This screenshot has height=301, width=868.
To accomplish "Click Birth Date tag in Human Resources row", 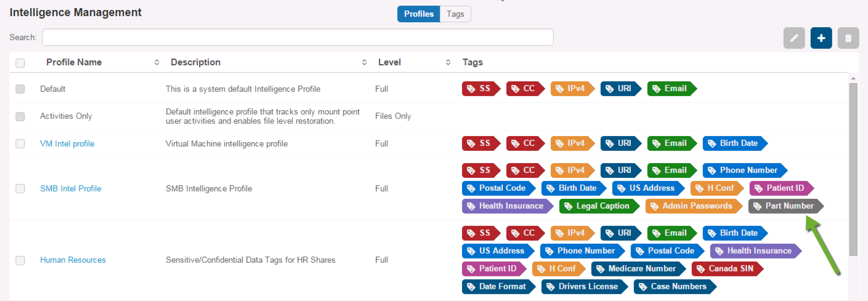I will pos(734,233).
